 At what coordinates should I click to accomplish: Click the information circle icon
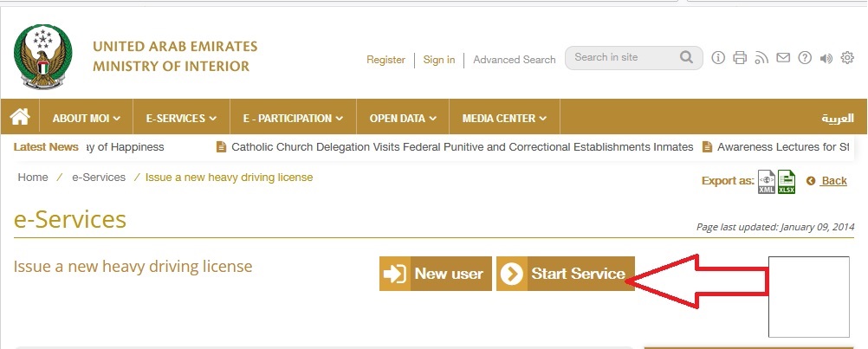click(718, 59)
